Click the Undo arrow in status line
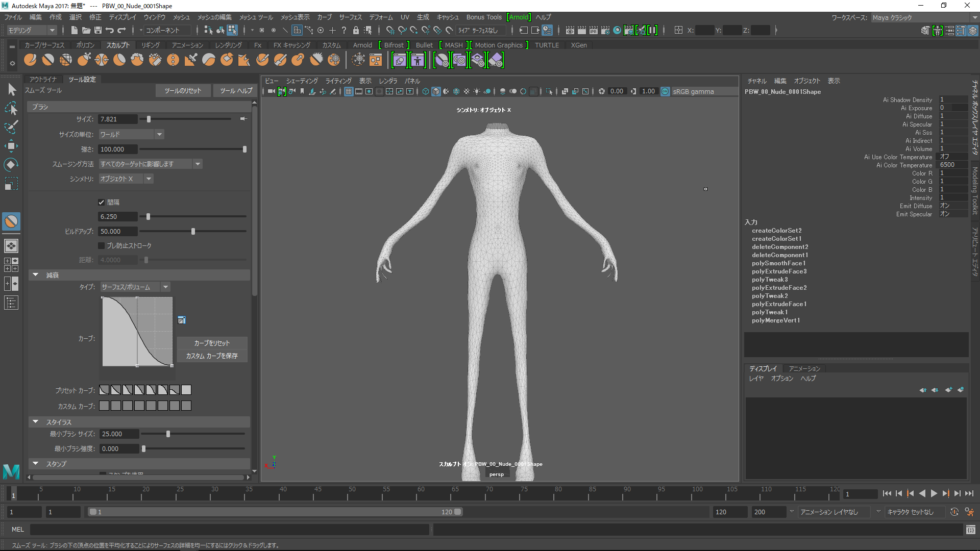The width and height of the screenshot is (980, 551). [x=109, y=30]
